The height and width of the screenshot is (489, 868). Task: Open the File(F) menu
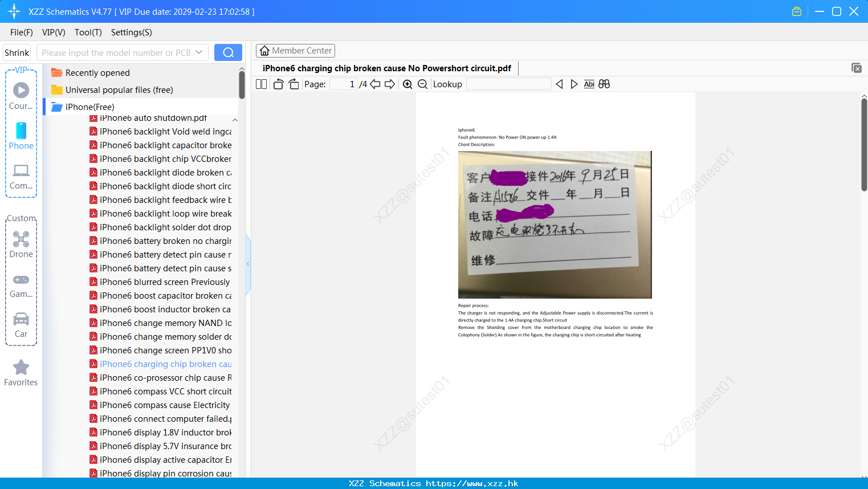22,32
